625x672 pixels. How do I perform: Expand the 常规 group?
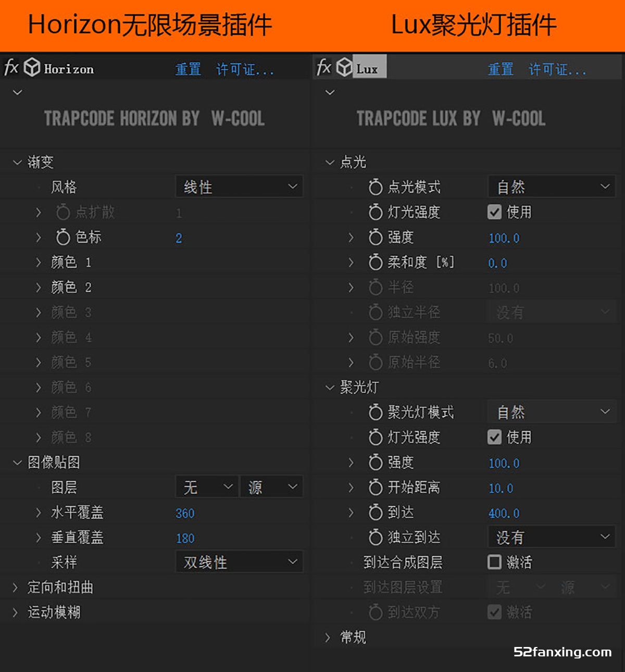coord(328,638)
